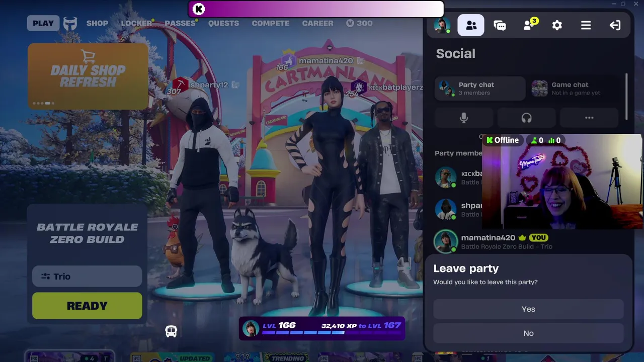Select the Party chat channel
Image resolution: width=644 pixels, height=362 pixels.
point(480,88)
